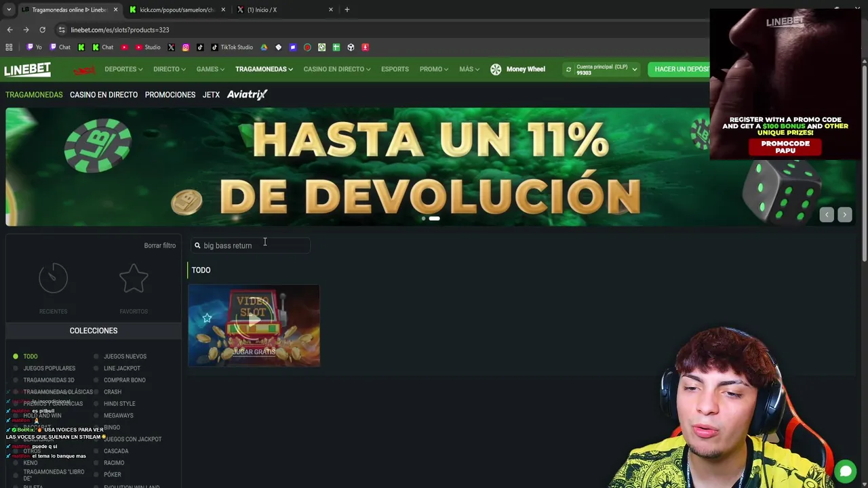
Task: Close the Tragamonedas online Linebet tab
Action: 115,9
